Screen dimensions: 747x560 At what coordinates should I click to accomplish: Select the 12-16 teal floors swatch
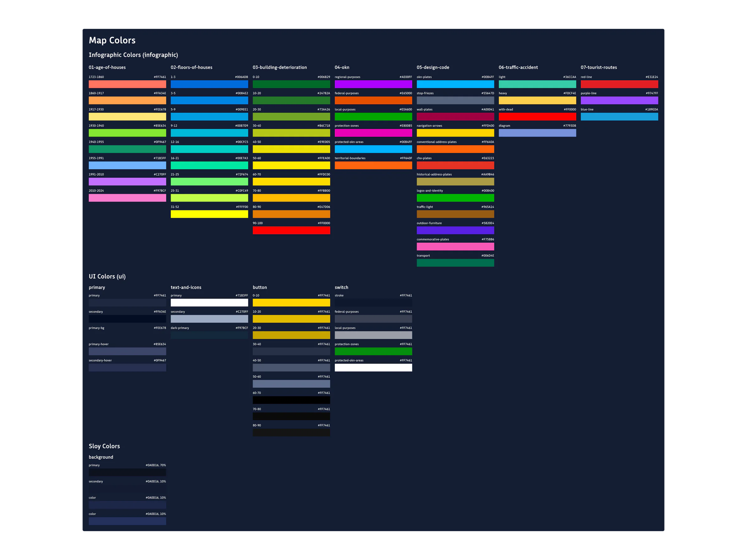209,149
